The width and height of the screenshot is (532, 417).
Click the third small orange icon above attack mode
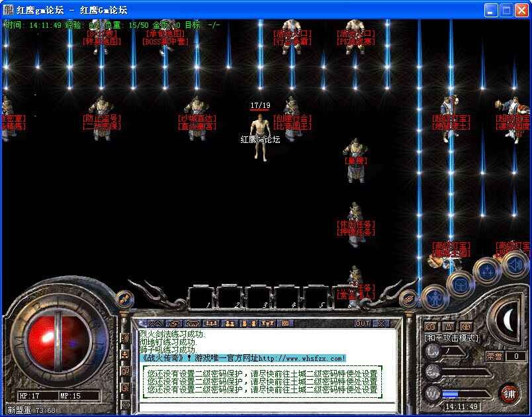coord(467,326)
